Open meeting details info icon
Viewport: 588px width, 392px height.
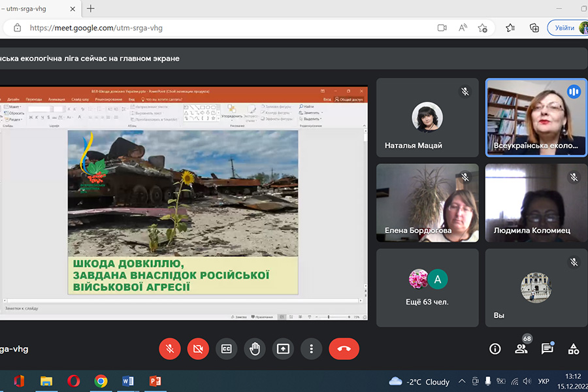click(495, 349)
